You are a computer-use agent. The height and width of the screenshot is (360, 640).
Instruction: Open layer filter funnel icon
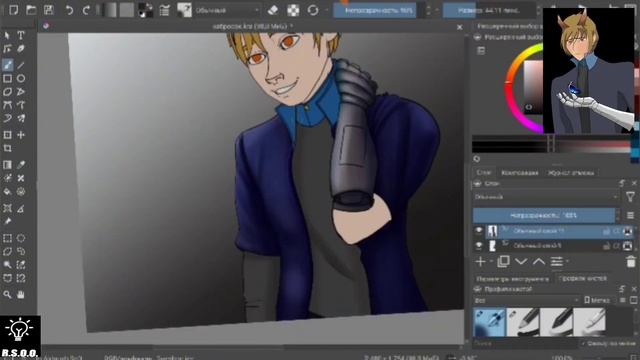click(x=630, y=197)
